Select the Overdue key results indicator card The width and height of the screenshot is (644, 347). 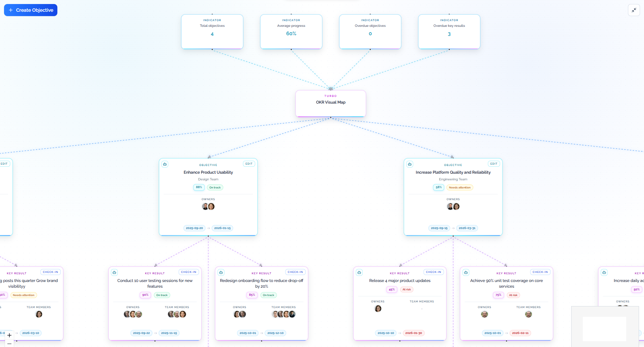[x=449, y=32]
